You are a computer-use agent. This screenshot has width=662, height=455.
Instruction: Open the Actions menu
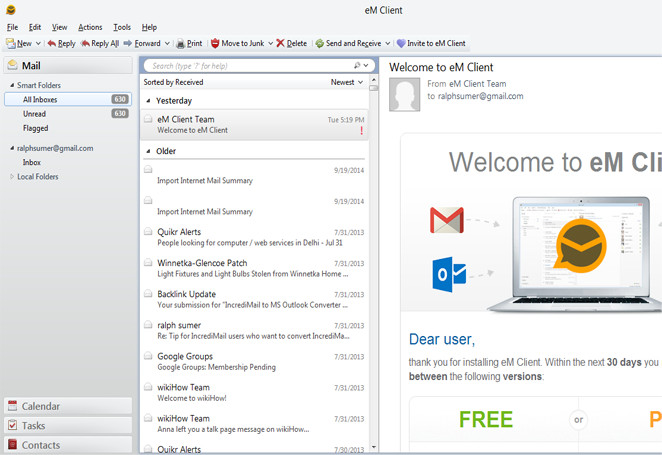click(90, 27)
